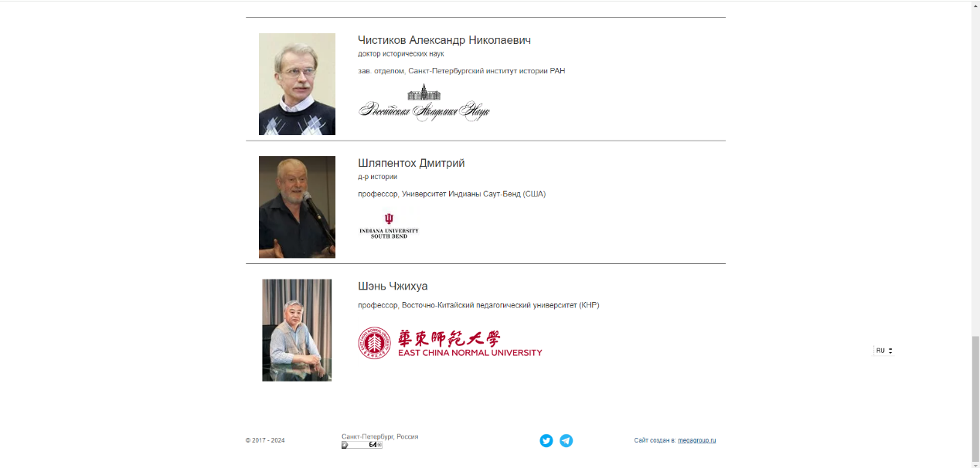980x468 pixels.
Task: Open photo of Шляпентох Дмитрий
Action: coord(297,207)
